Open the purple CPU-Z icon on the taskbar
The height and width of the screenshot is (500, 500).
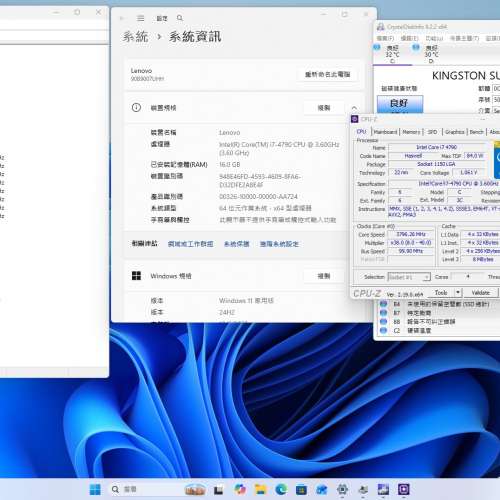pos(404,489)
